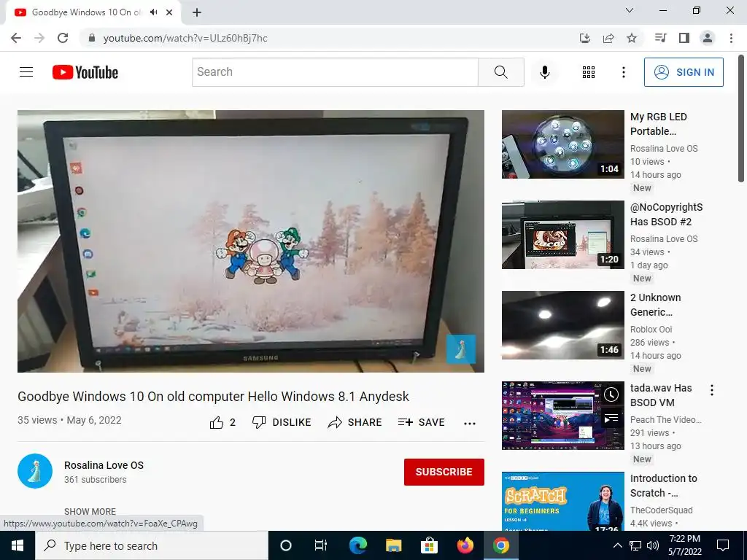The image size is (747, 560).
Task: Open a new Chrome tab
Action: (197, 12)
